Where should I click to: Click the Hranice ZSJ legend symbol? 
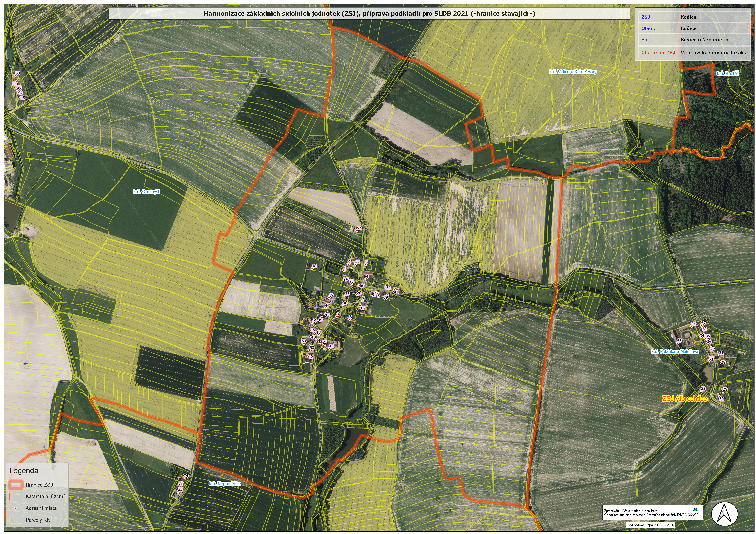coord(16,485)
